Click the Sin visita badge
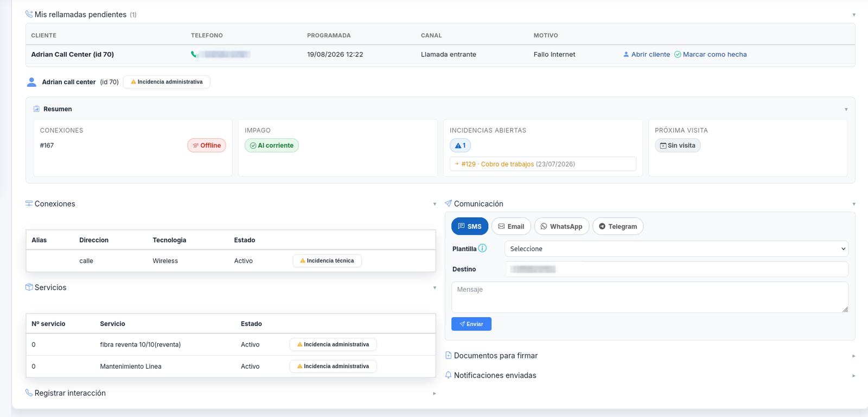 click(x=678, y=145)
